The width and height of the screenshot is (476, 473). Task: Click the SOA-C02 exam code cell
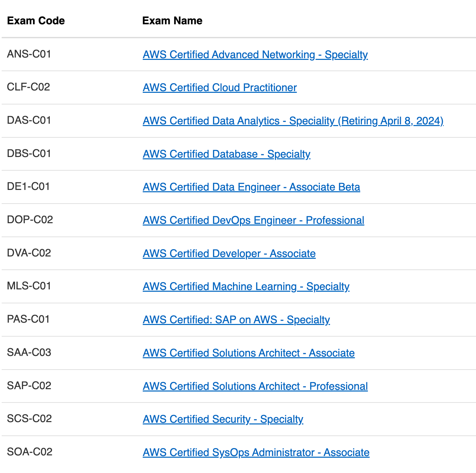click(30, 452)
